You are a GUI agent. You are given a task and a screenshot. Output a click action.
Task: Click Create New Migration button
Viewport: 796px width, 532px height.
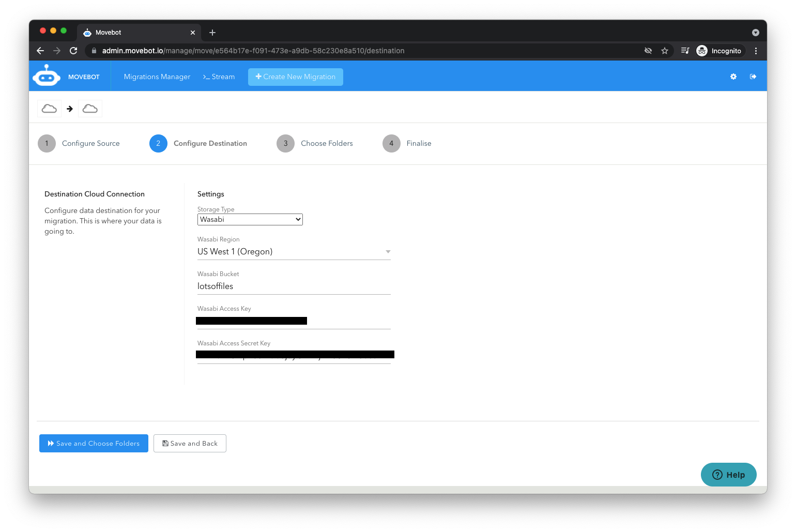tap(296, 77)
